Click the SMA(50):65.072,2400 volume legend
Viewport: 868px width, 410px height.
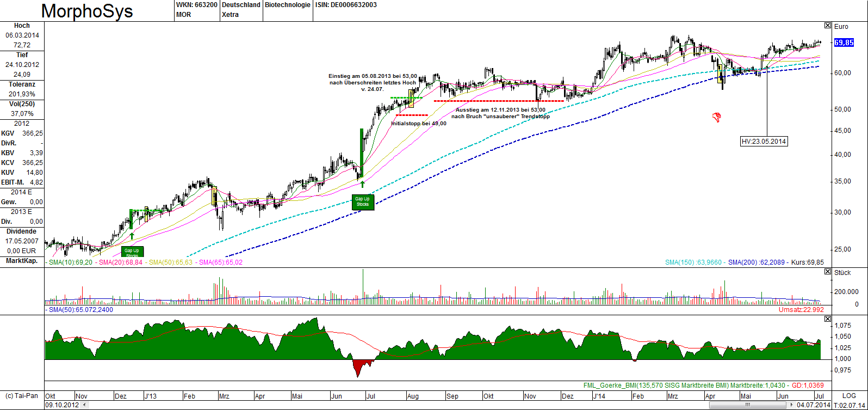coord(79,310)
